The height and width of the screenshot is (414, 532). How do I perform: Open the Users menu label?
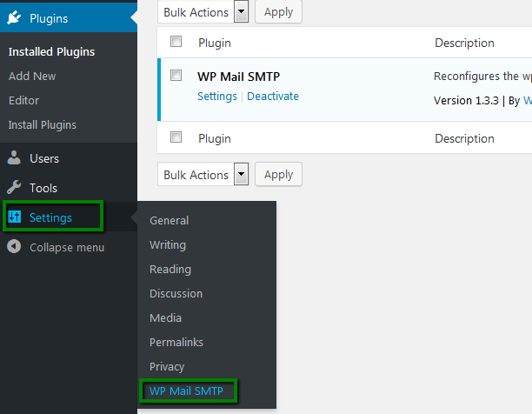tap(44, 158)
